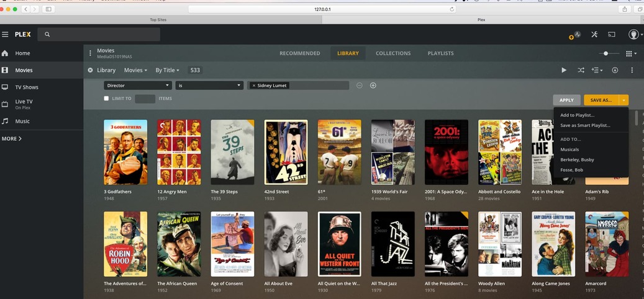Open the add to playlist icon dropdown
The image size is (644, 299).
[x=597, y=70]
